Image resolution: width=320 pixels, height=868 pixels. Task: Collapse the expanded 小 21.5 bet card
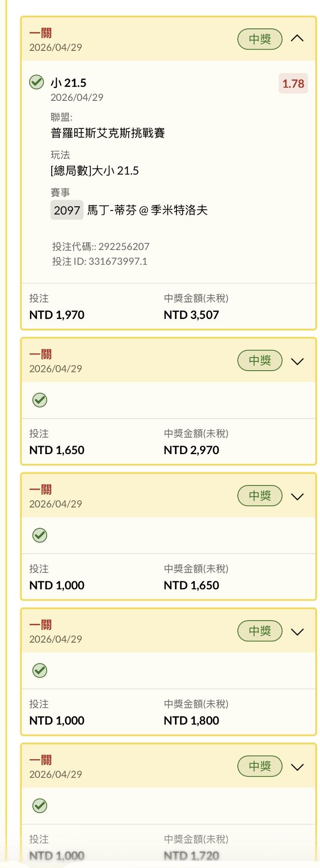click(x=298, y=39)
